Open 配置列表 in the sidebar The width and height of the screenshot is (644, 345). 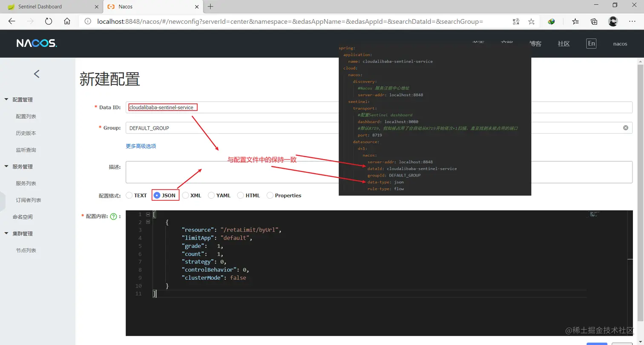pos(26,116)
